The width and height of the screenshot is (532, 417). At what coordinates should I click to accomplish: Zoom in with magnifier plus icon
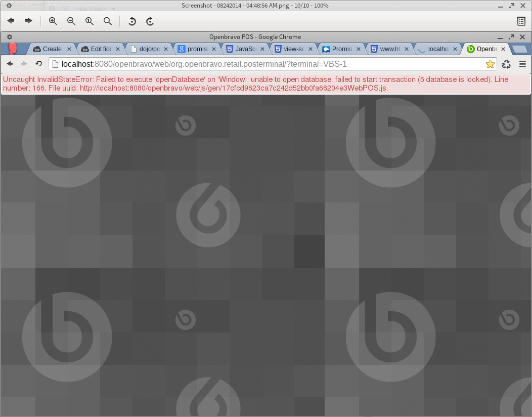[x=53, y=21]
